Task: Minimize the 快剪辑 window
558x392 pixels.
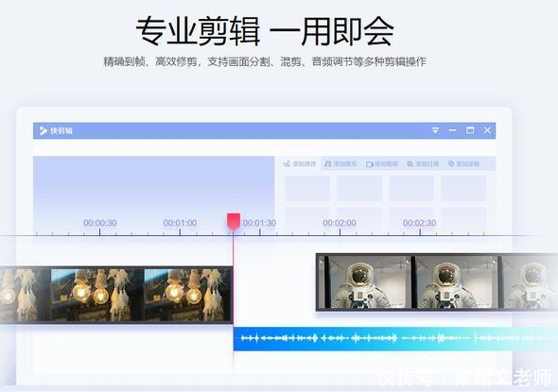Action: pos(452,130)
